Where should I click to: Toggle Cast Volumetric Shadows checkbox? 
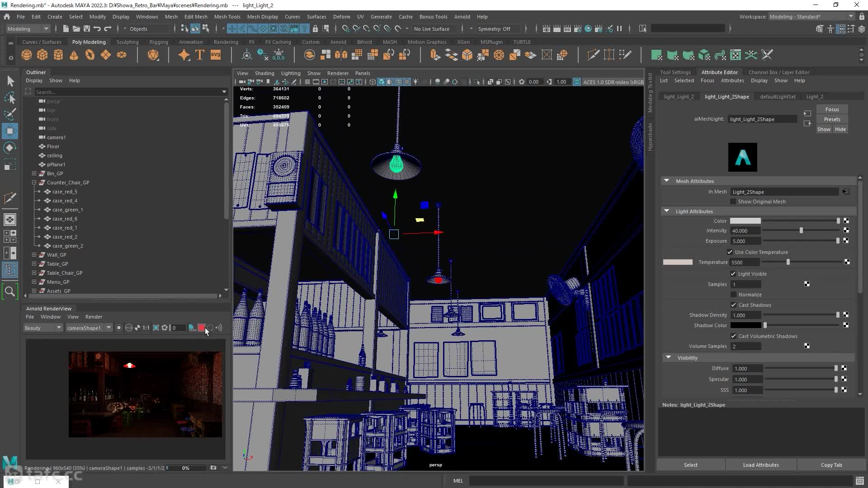tap(733, 336)
